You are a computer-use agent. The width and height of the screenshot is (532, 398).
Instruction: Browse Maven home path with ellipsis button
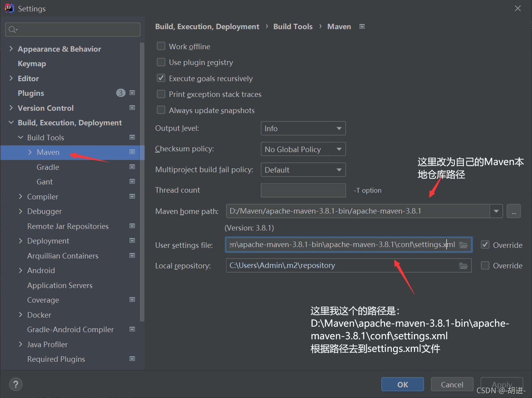513,211
